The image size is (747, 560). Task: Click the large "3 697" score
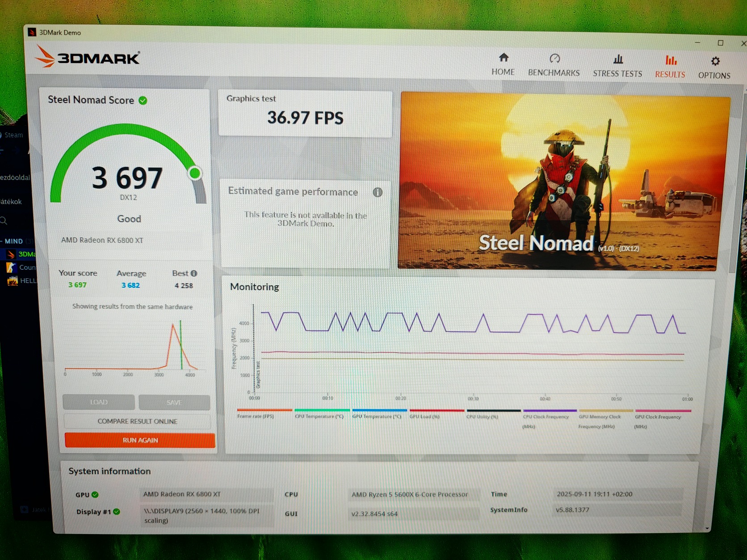point(127,178)
